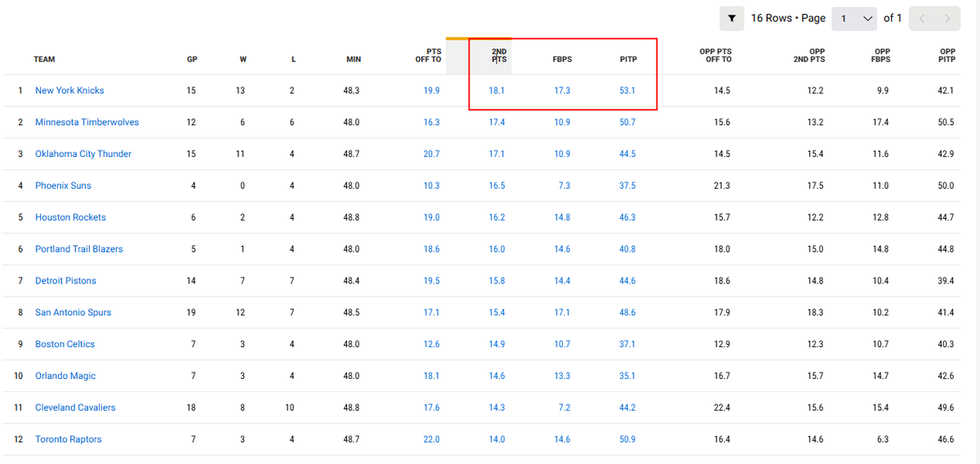Click Rockets PTS OFF TO value 19.0
The image size is (980, 464).
click(431, 218)
